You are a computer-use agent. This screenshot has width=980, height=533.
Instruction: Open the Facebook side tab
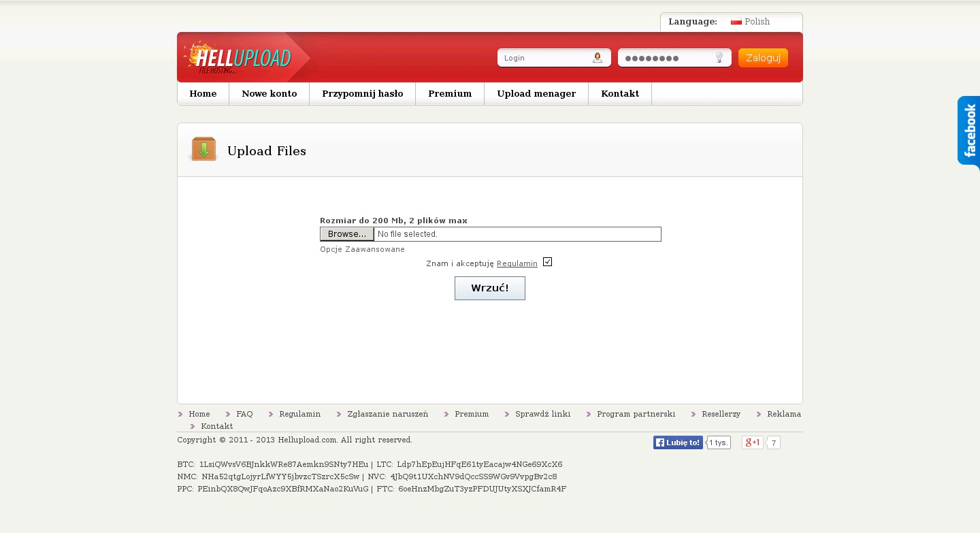click(x=969, y=131)
